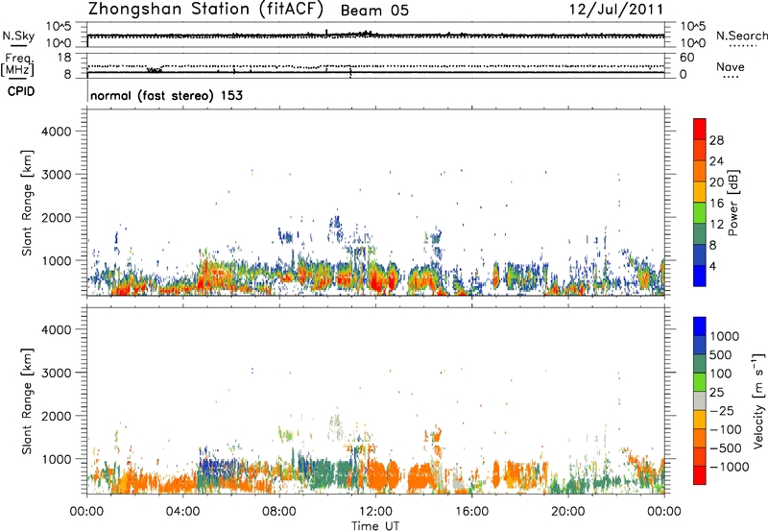Click the gray segment of the velocity colorbar
Viewport: 768px width, 532px height.
[x=700, y=401]
